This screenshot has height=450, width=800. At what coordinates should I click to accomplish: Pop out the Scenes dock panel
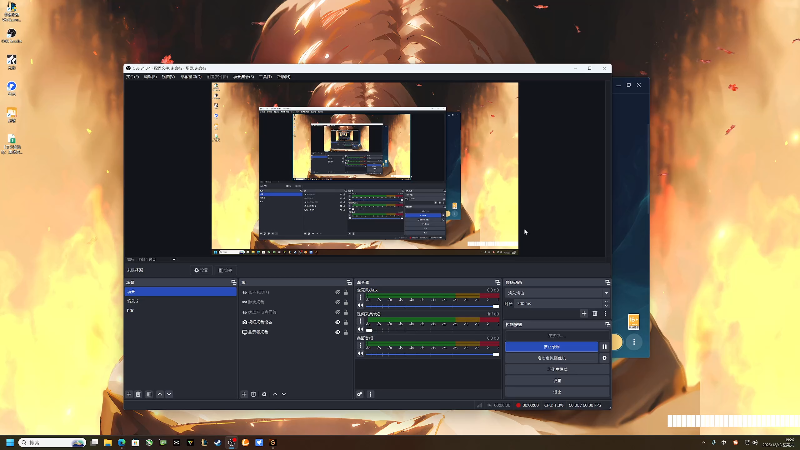tap(234, 282)
